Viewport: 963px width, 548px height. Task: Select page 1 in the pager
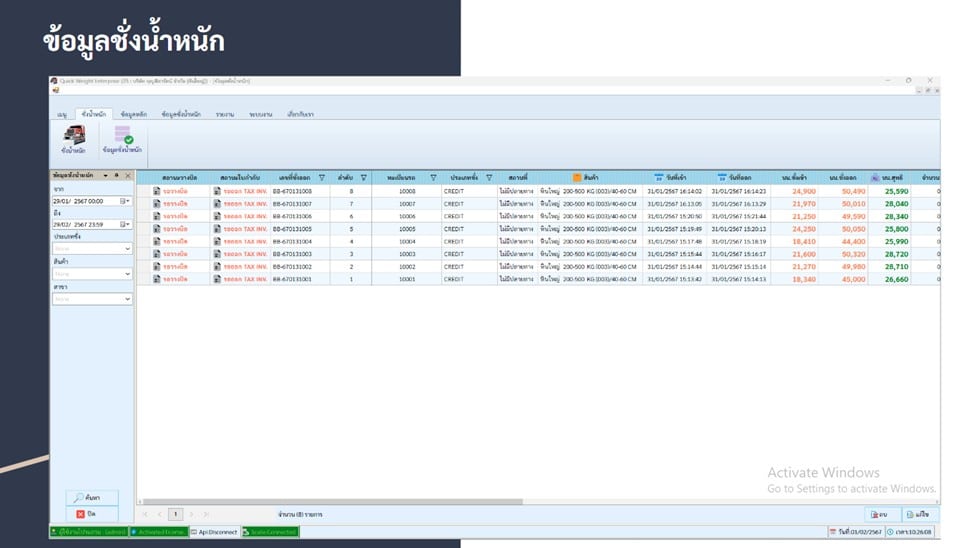click(175, 514)
